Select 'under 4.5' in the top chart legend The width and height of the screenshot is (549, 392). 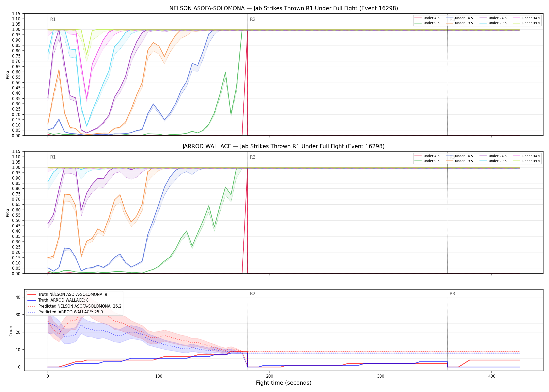(x=427, y=18)
